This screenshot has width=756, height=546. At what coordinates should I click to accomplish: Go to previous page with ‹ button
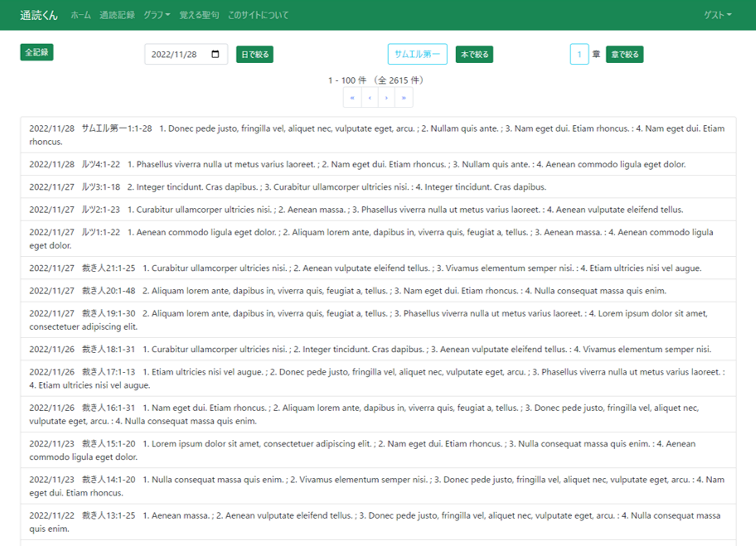[370, 98]
